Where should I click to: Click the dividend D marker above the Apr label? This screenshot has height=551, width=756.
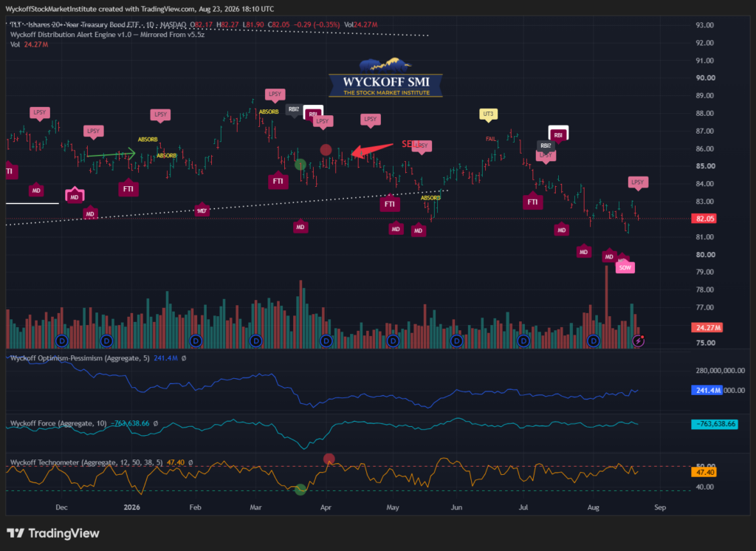[x=326, y=341]
